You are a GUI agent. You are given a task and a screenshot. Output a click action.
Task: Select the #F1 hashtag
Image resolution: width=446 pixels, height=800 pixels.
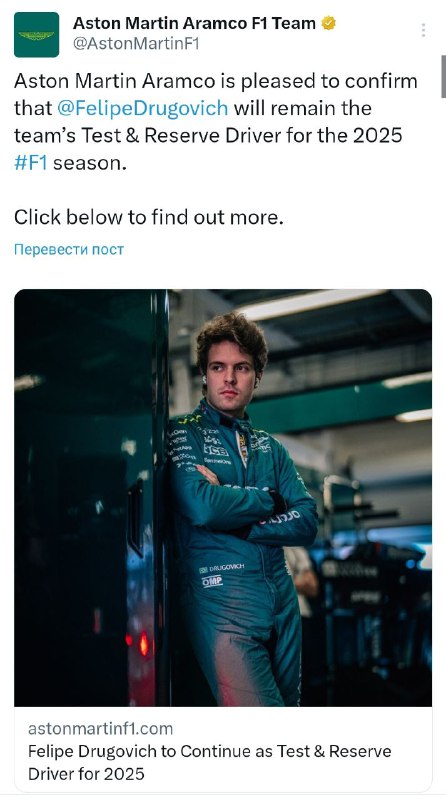pos(31,163)
